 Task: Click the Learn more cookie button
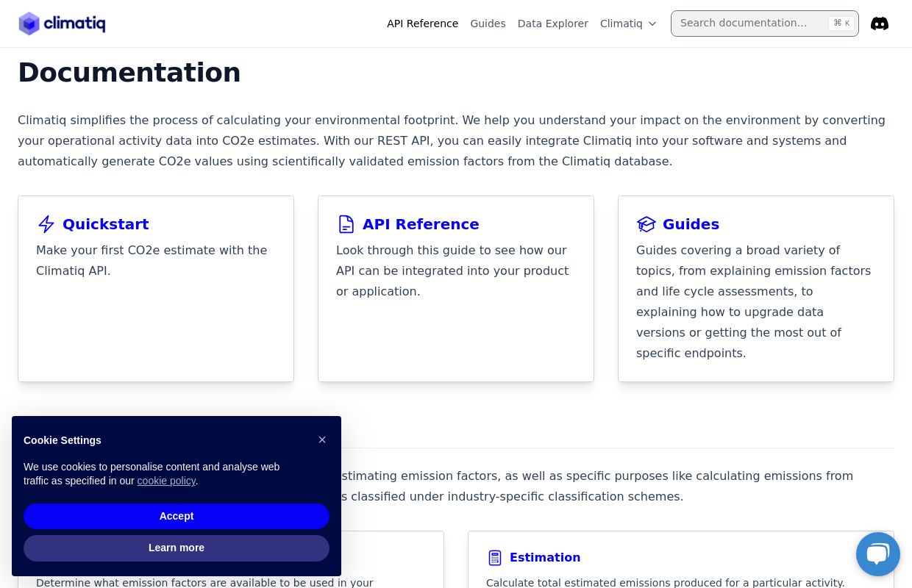pyautogui.click(x=177, y=548)
